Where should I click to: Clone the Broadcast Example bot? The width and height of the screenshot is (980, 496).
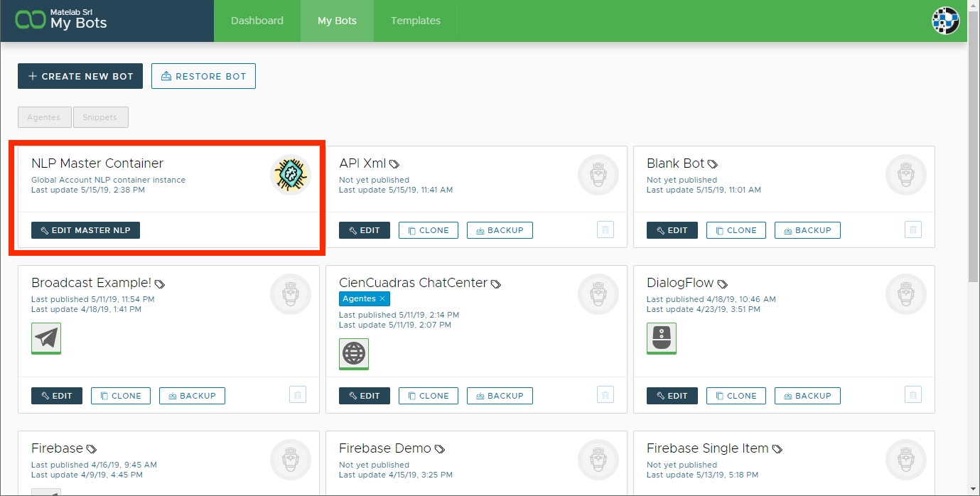pos(121,396)
